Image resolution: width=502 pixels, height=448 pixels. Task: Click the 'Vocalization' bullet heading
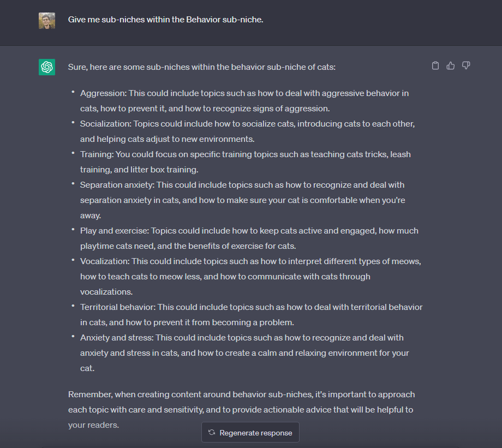coord(104,261)
